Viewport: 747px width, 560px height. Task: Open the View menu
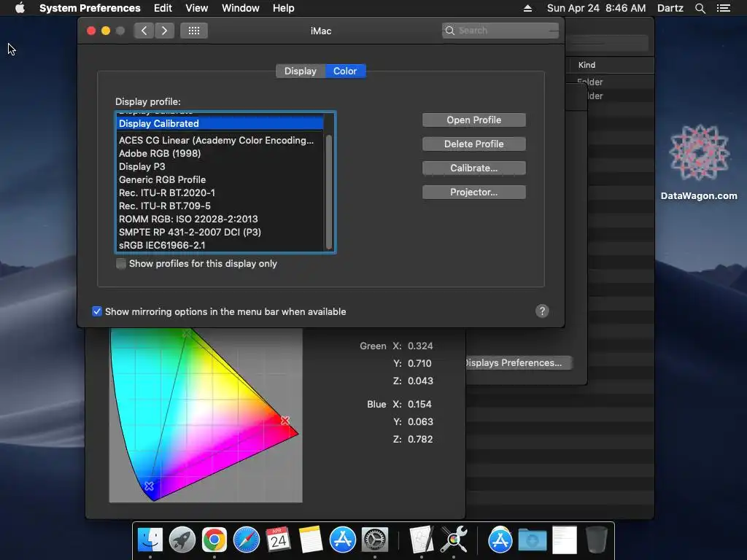pos(197,8)
